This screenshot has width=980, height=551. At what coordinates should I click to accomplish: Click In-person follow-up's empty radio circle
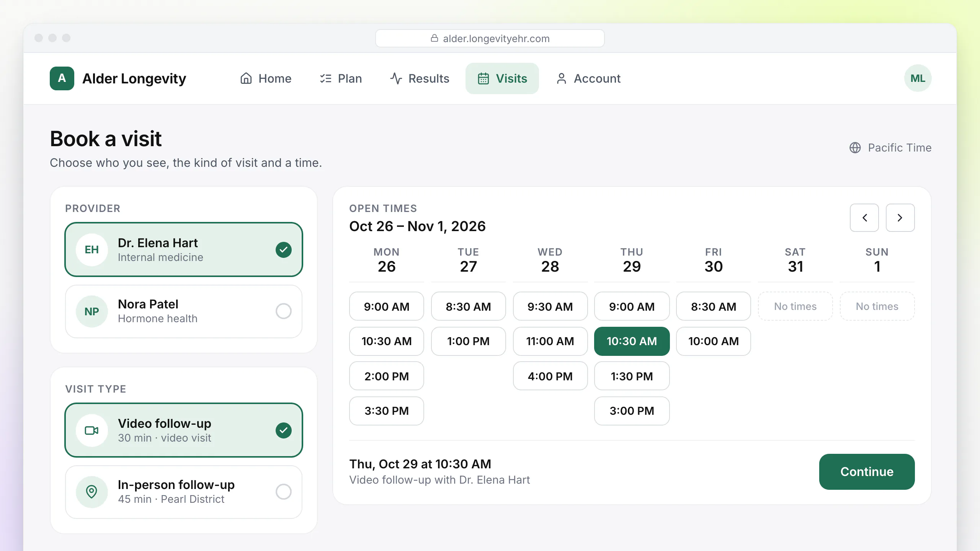pyautogui.click(x=283, y=492)
